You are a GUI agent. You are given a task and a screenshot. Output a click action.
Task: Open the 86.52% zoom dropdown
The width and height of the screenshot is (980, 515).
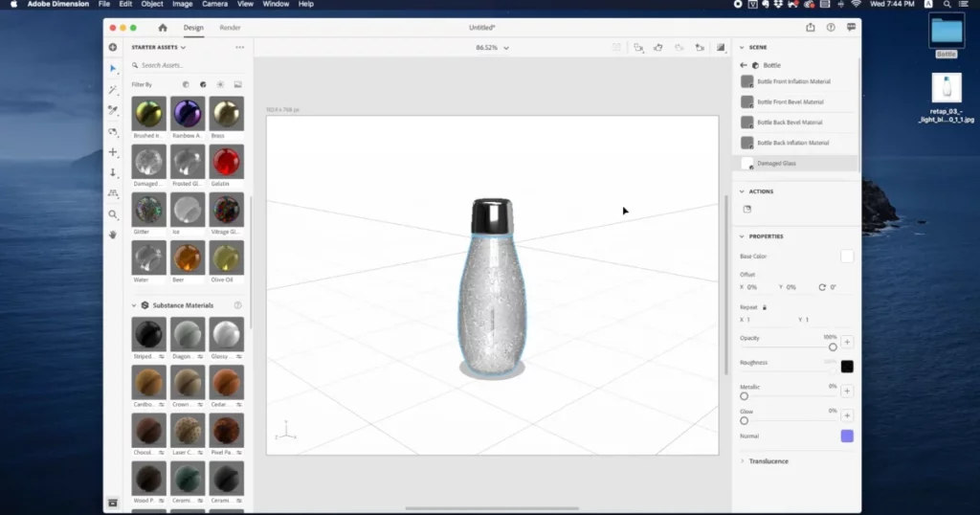tap(493, 48)
